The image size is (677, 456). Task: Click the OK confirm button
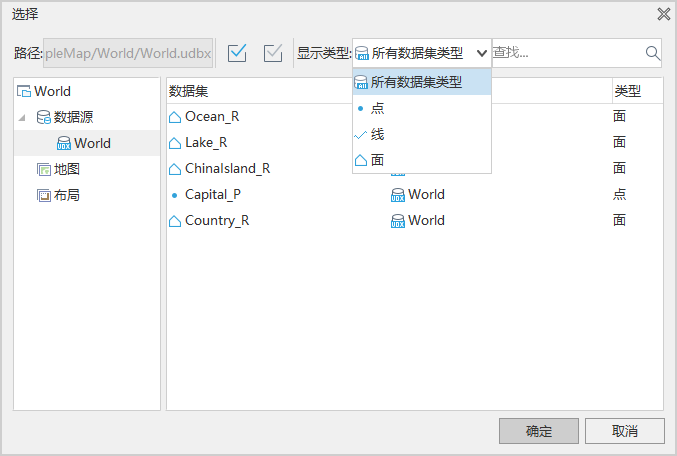click(538, 431)
